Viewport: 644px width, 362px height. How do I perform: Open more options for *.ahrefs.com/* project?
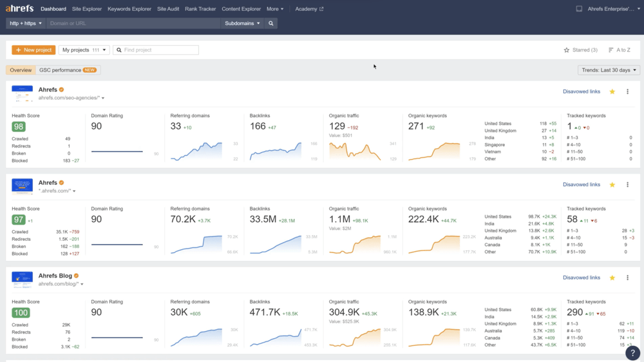tap(627, 185)
